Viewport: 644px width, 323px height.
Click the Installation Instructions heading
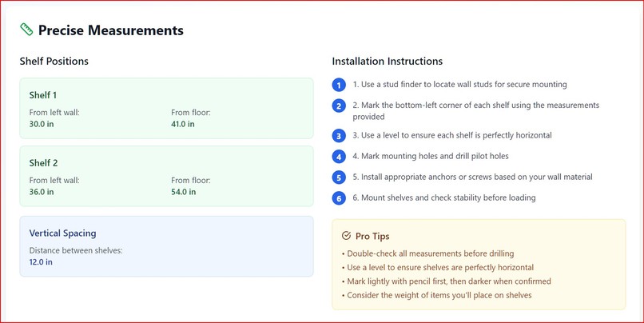[388, 62]
